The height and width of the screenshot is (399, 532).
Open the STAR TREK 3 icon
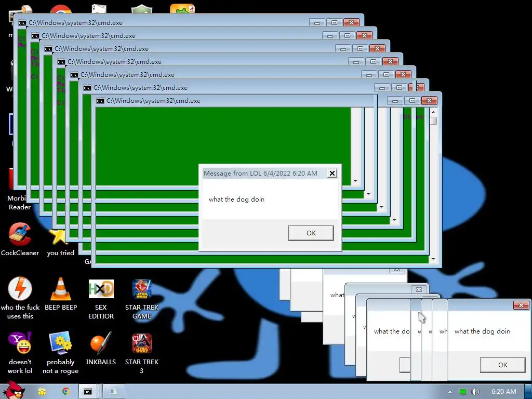pos(142,353)
